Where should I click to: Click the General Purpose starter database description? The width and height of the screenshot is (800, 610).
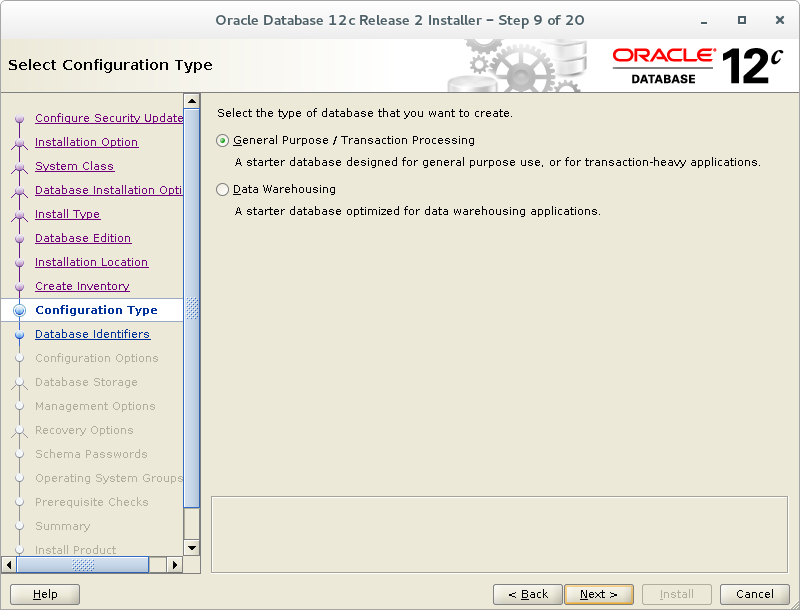click(497, 162)
